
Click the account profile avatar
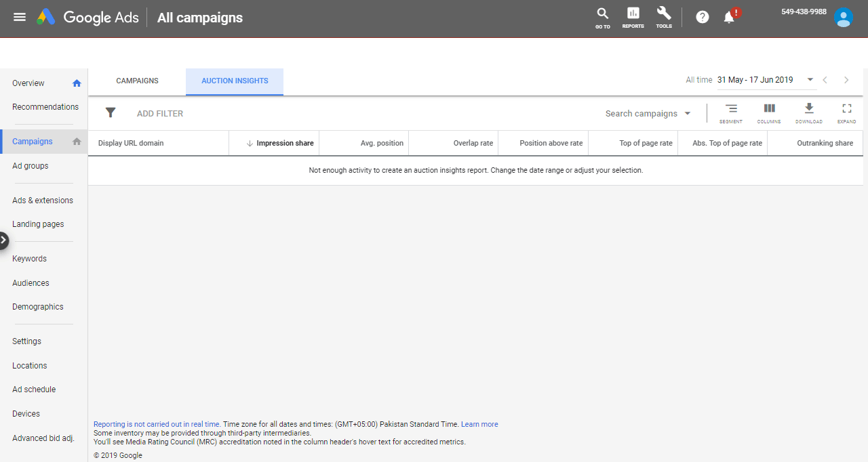pos(843,18)
